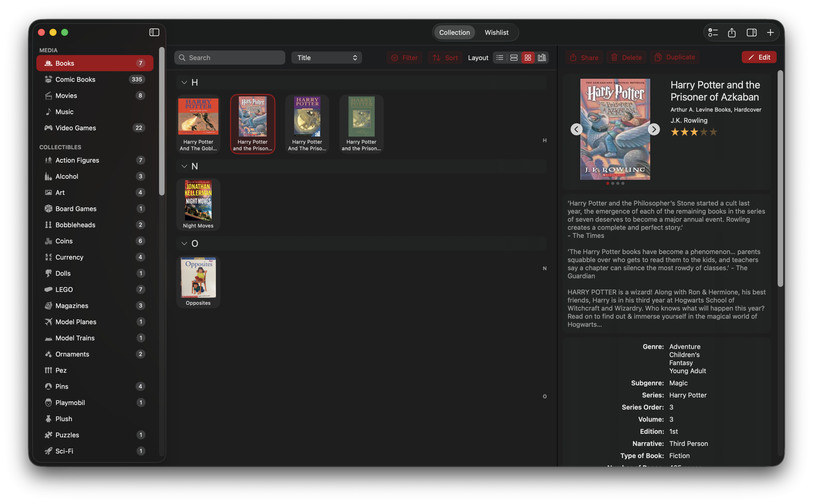Switch the segmented control to Collection
The height and width of the screenshot is (504, 813).
pos(454,32)
